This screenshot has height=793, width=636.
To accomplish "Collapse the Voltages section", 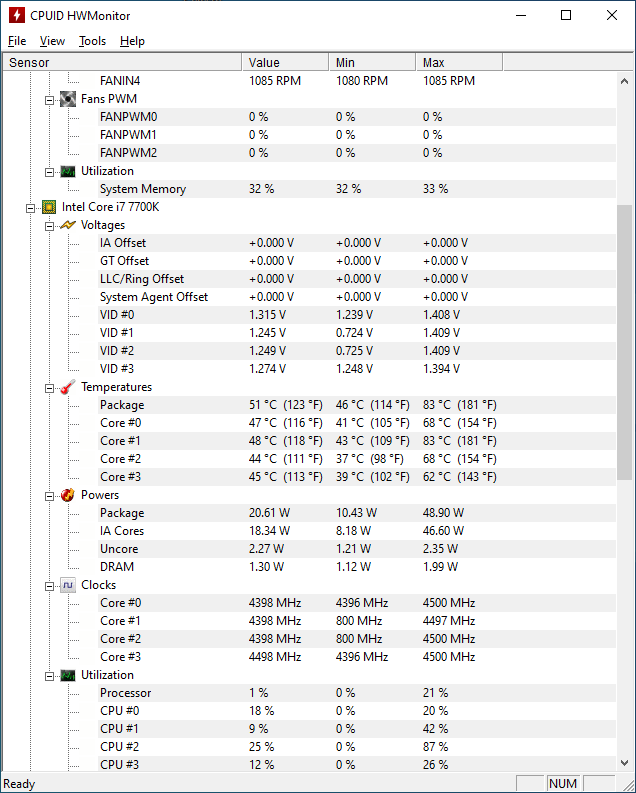I will pos(49,226).
